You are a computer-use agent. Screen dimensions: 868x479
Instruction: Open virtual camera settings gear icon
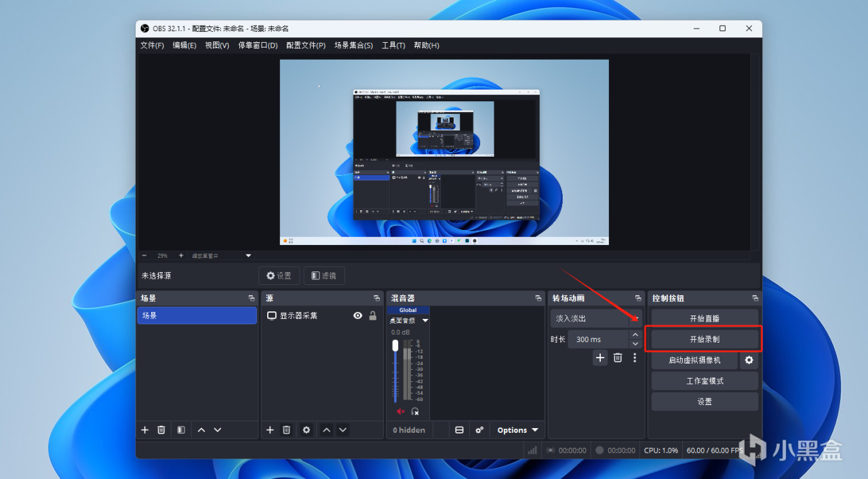click(749, 360)
